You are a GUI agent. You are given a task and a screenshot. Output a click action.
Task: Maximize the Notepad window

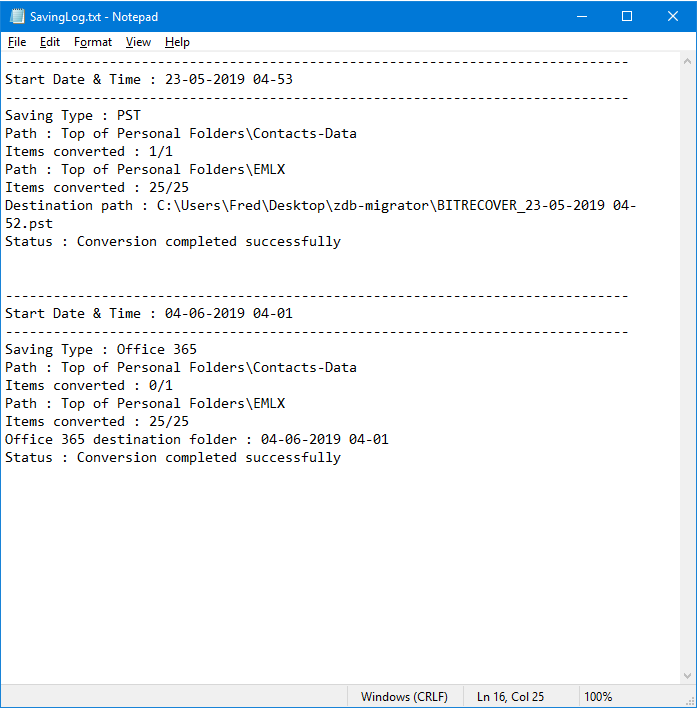(627, 16)
